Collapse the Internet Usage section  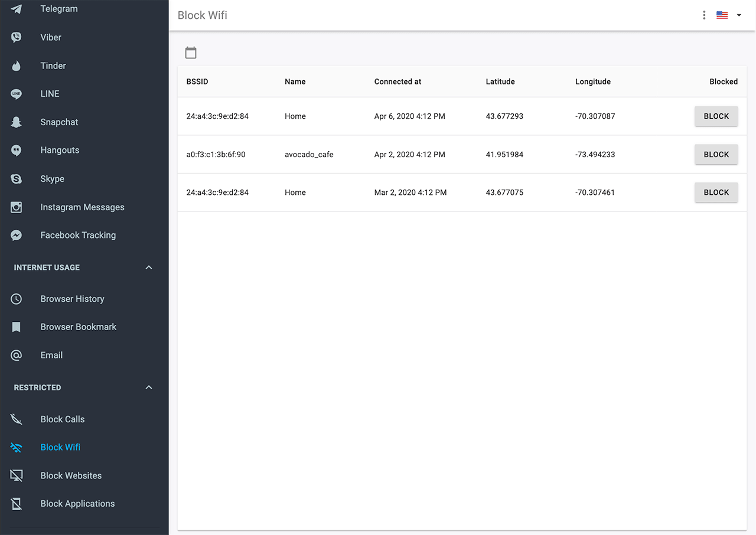pos(149,267)
